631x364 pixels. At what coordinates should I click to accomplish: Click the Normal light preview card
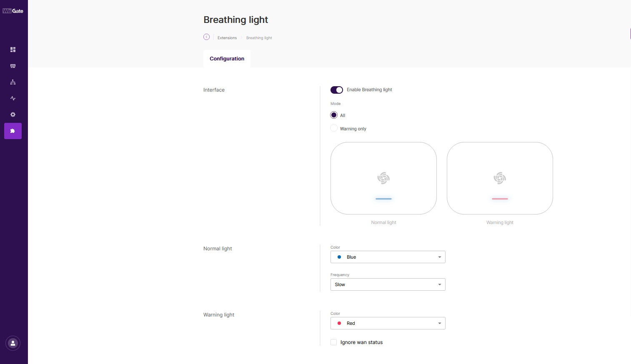point(383,178)
